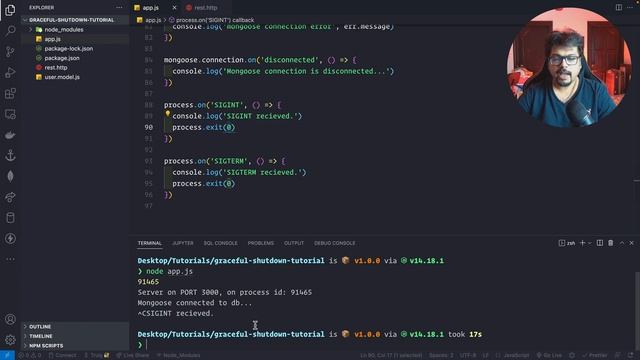Select the TERMINAL panel tab
The height and width of the screenshot is (360, 640).
point(150,243)
